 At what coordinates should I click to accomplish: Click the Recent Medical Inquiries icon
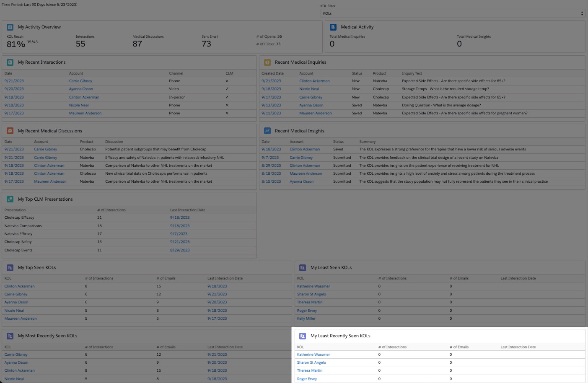(x=267, y=62)
